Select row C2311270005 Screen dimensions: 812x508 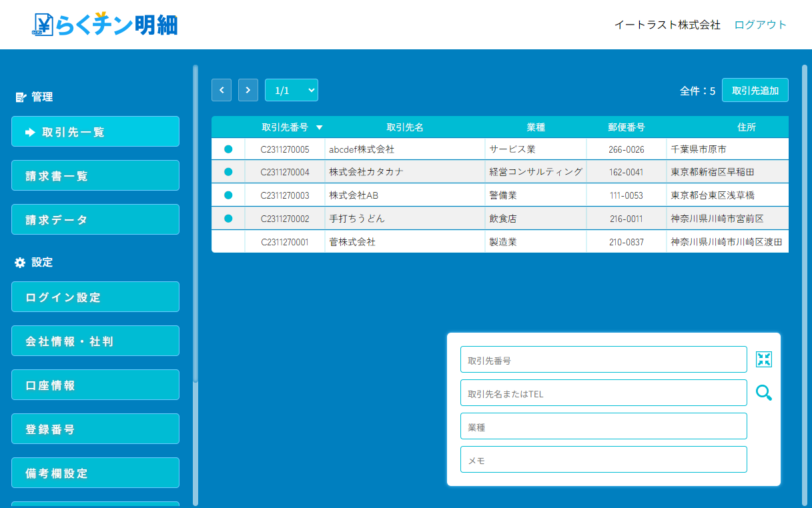(500, 149)
